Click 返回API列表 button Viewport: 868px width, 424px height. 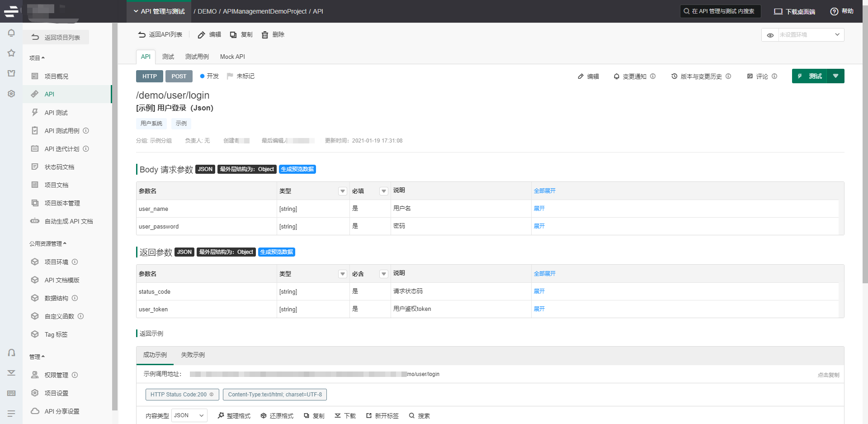(160, 35)
